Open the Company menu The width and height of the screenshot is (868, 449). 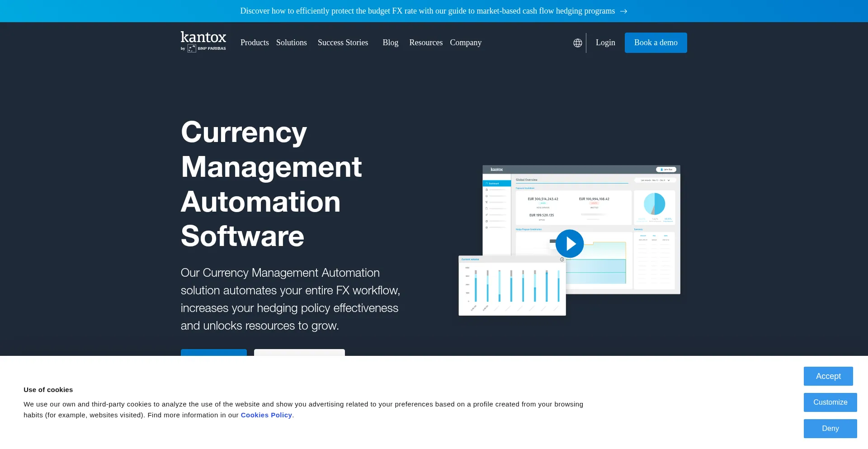point(465,43)
